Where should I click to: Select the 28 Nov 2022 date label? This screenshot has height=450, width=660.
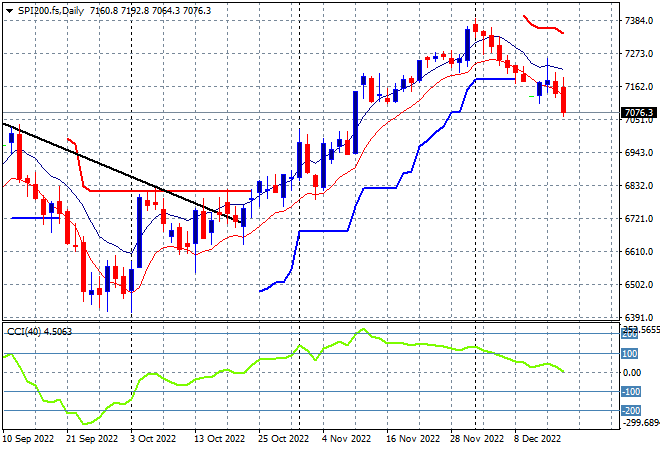476,439
